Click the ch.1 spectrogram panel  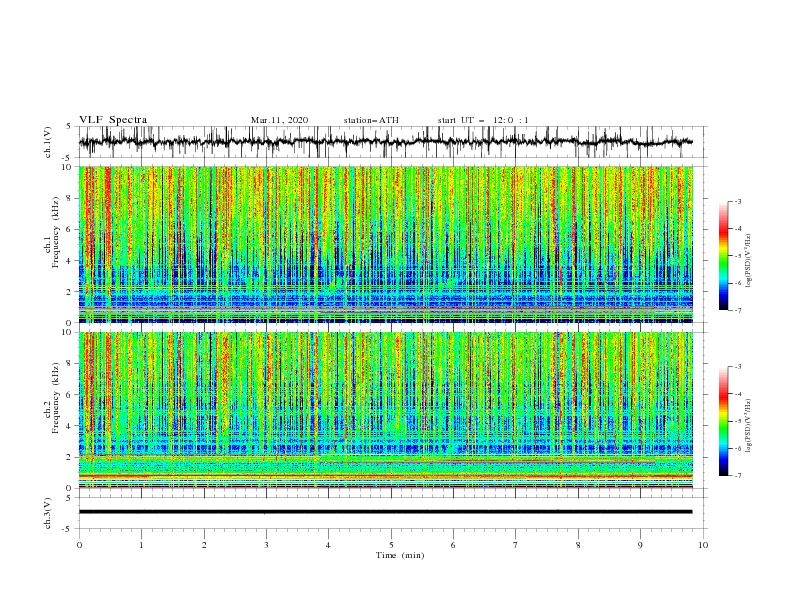[386, 244]
